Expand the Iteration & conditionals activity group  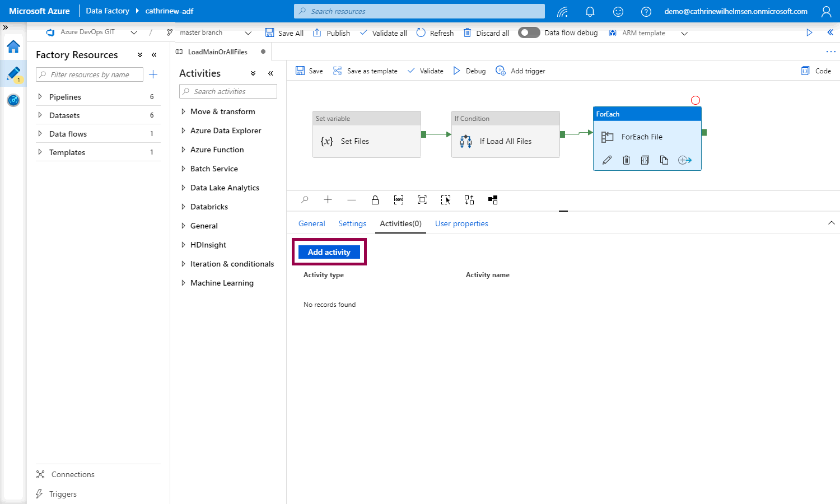point(183,264)
